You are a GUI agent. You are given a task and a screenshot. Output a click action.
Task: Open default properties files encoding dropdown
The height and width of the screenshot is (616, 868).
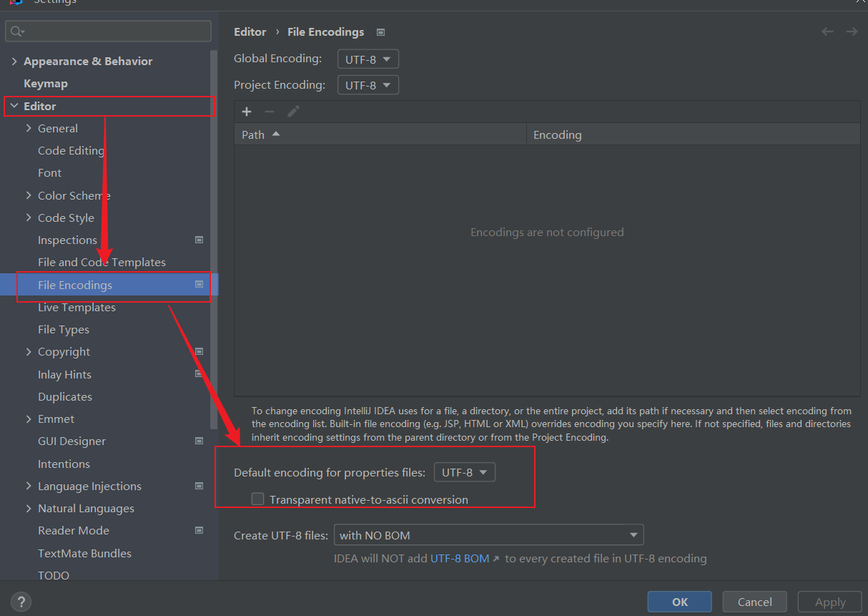pyautogui.click(x=465, y=472)
